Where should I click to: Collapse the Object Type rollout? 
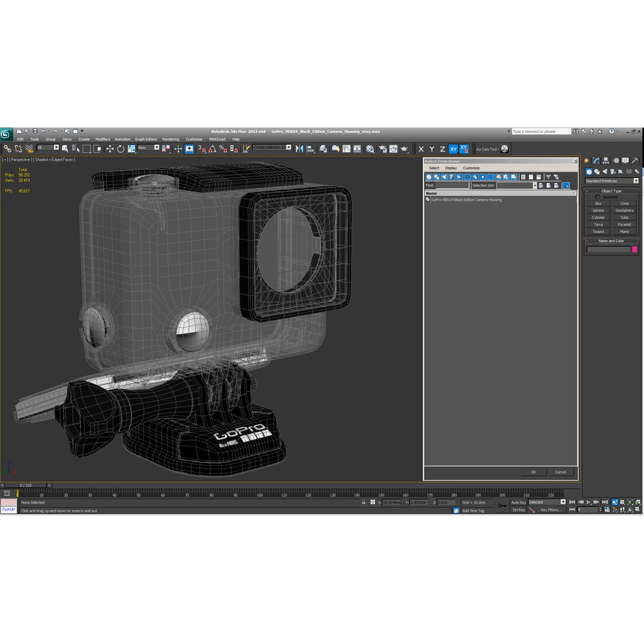(x=611, y=191)
